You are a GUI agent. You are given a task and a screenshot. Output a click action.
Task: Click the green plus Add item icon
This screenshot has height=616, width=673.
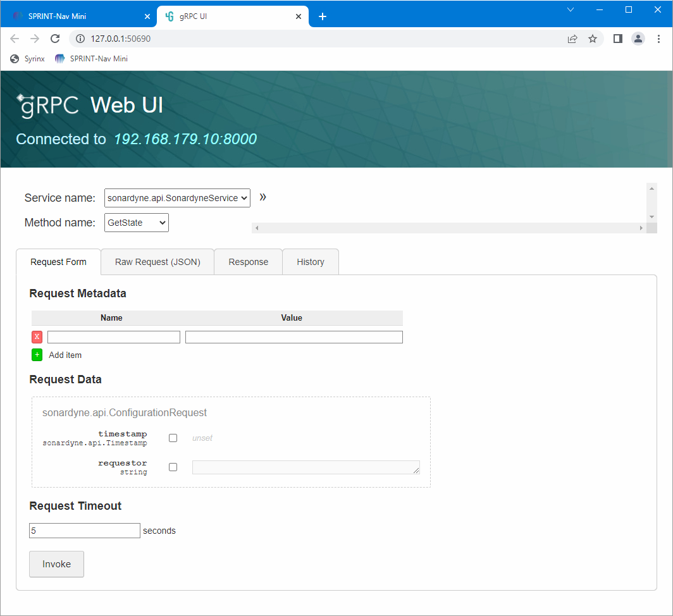37,355
